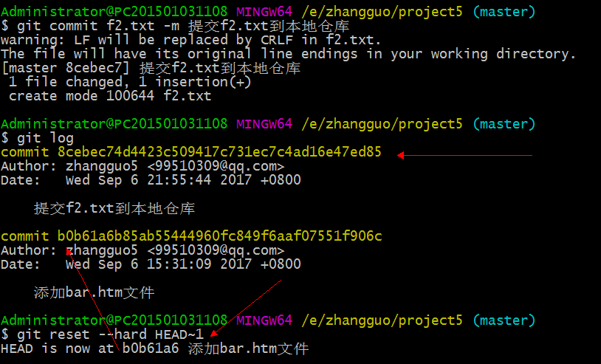Select the commit hash starting with b0b61a6b
The height and width of the screenshot is (364, 601).
219,236
